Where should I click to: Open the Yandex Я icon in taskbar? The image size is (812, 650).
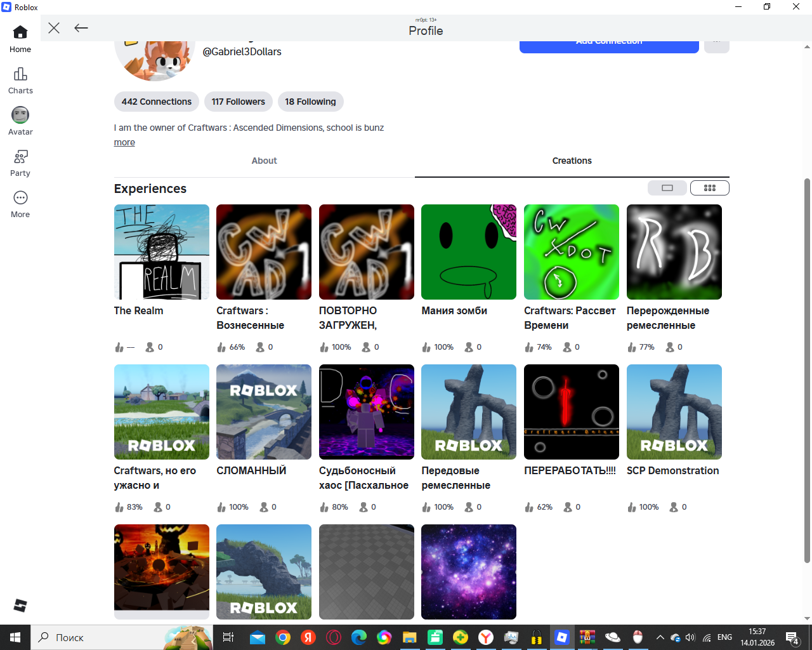(308, 637)
